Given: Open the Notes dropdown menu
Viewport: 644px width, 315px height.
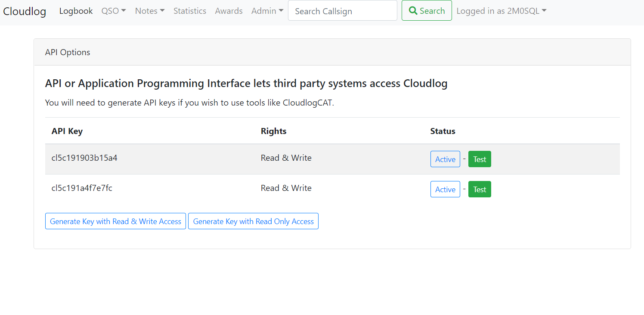Looking at the screenshot, I should (149, 11).
